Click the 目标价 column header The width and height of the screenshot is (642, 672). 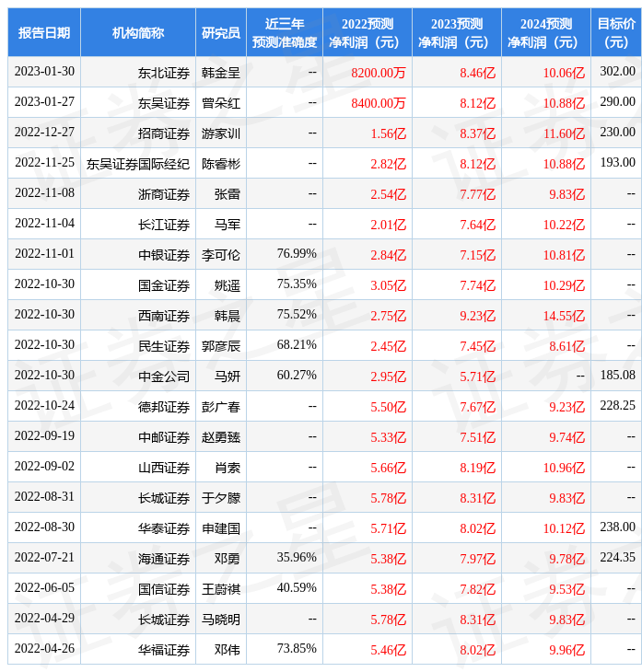tap(616, 32)
